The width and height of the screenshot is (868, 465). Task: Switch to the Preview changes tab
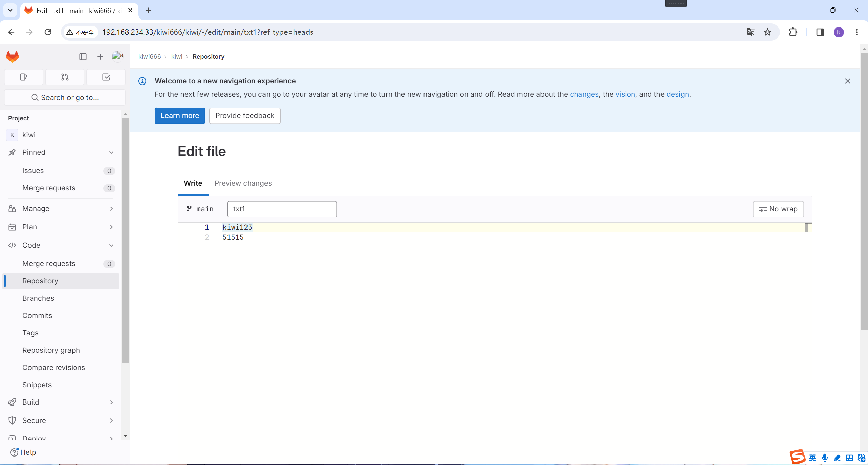tap(243, 183)
